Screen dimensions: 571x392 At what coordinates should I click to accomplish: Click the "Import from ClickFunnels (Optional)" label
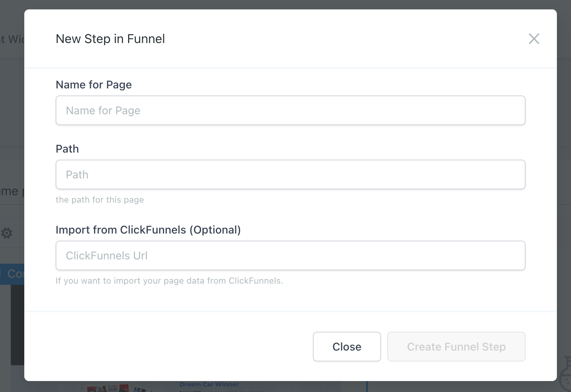[x=148, y=230]
